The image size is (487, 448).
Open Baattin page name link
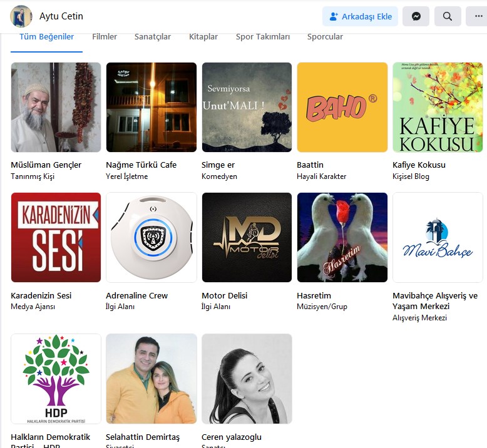(x=310, y=165)
